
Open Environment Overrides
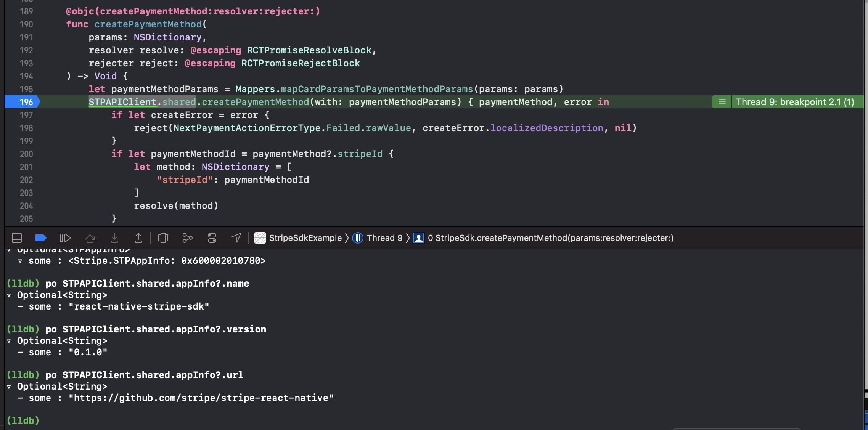click(x=212, y=238)
